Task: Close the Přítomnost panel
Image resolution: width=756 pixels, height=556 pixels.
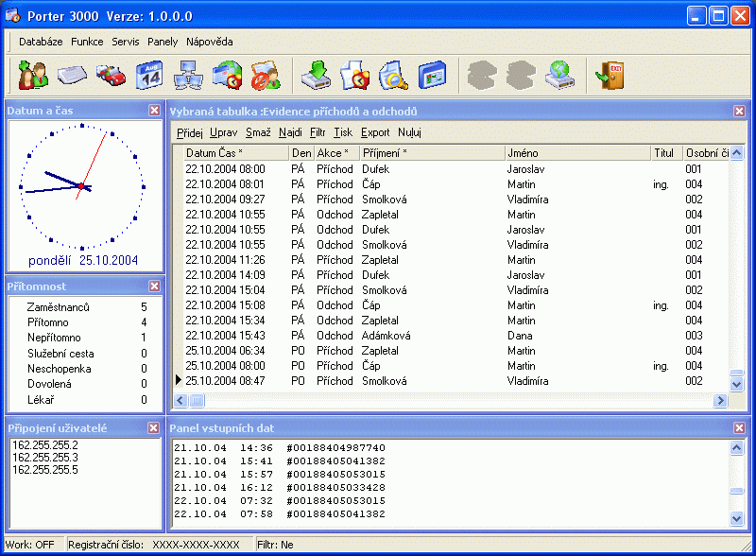Action: point(154,287)
